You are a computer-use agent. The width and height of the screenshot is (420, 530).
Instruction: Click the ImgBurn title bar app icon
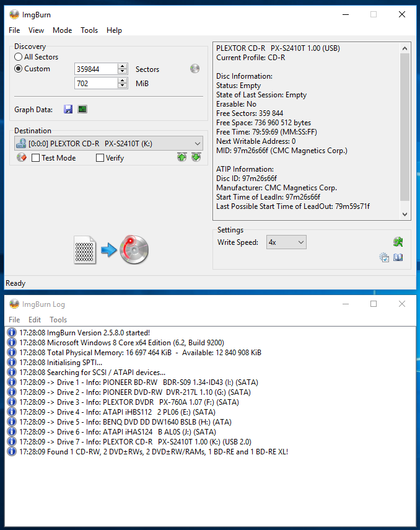click(14, 14)
